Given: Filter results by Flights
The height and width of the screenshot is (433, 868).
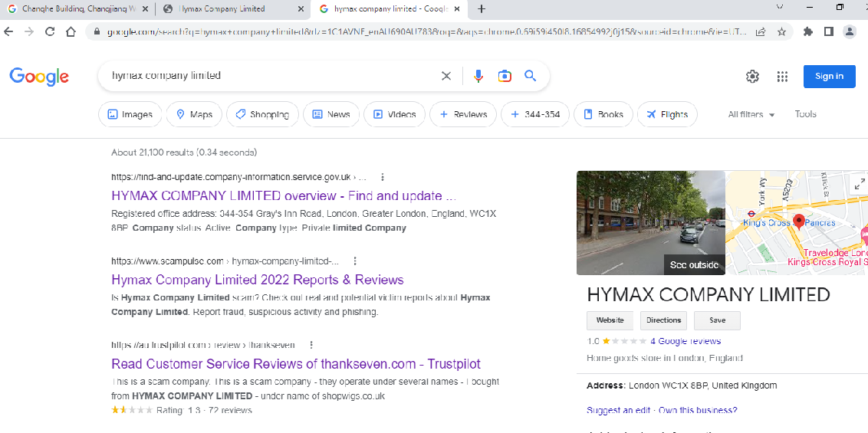Looking at the screenshot, I should [x=667, y=114].
